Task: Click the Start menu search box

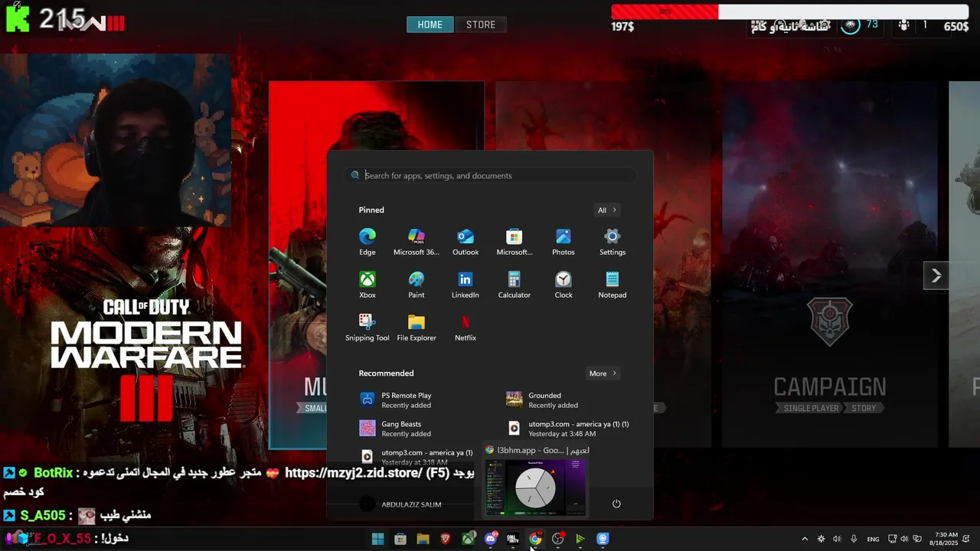Action: pos(490,175)
